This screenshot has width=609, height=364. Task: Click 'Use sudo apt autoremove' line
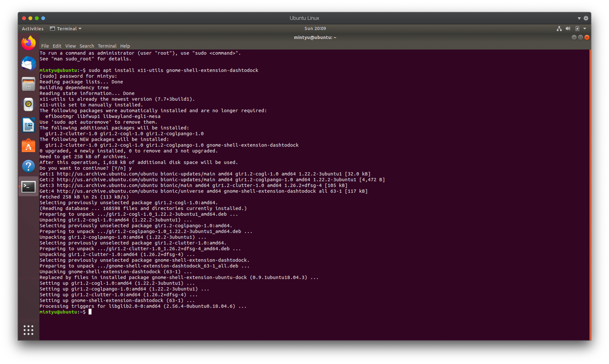pos(98,122)
